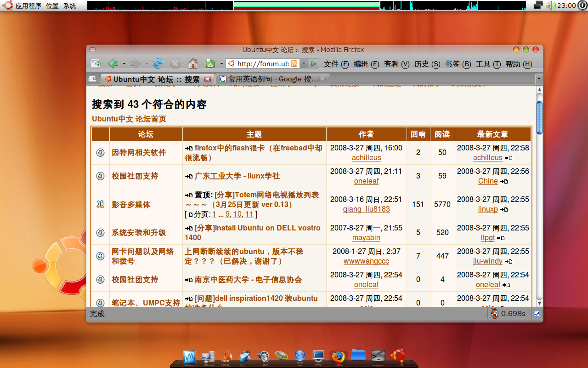Click the Fasterfox fox icon in status bar
Image resolution: width=588 pixels, height=368 pixels.
tap(494, 313)
